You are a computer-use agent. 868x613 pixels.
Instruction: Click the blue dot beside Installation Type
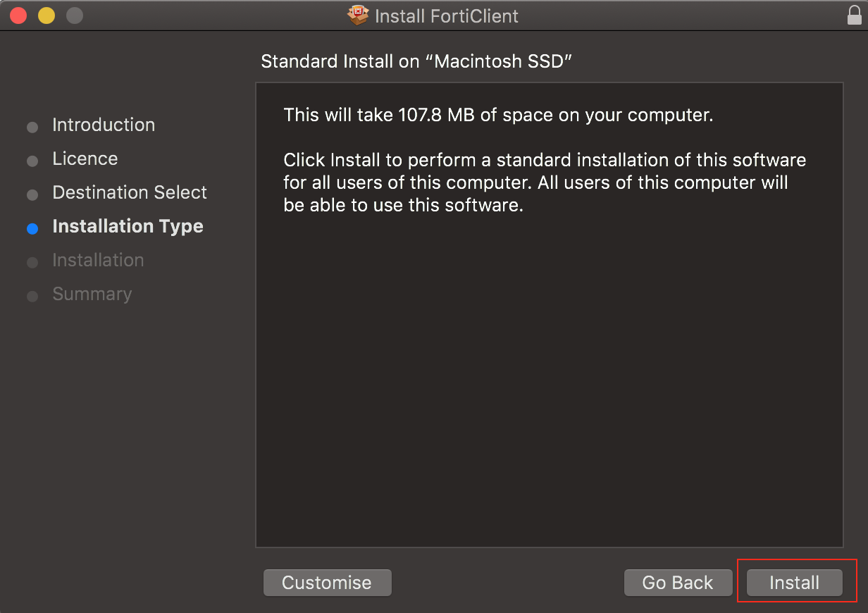32,228
